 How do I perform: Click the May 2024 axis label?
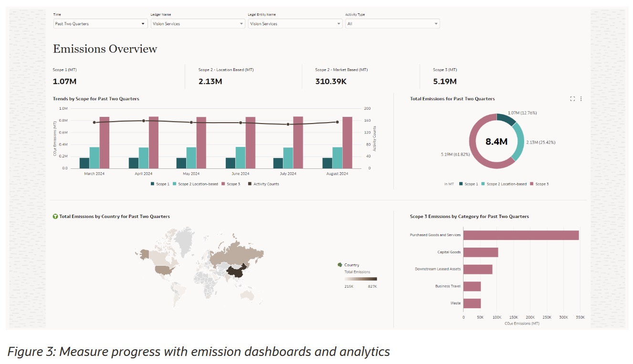click(x=191, y=174)
